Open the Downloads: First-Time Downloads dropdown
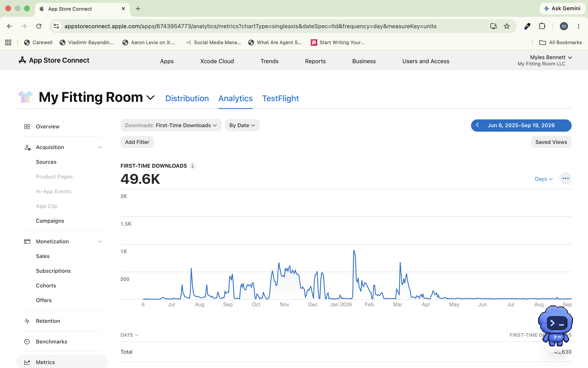The height and width of the screenshot is (368, 588). coord(171,125)
